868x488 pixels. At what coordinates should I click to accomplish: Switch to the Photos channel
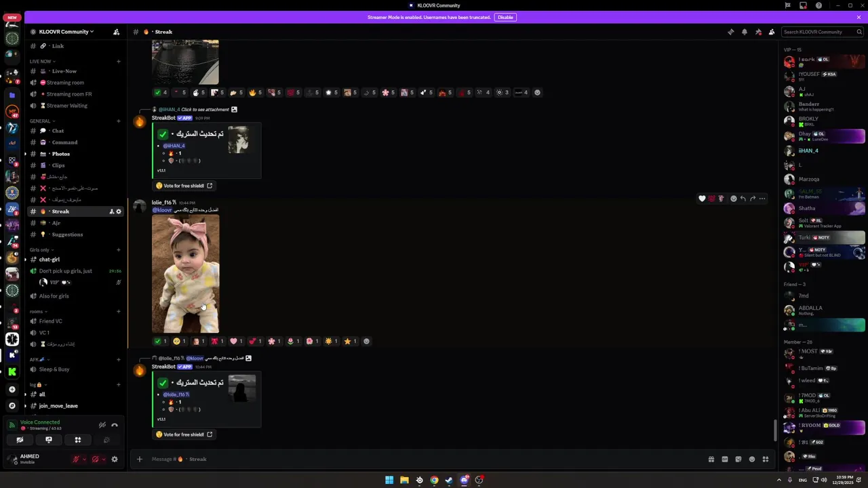pyautogui.click(x=75, y=154)
